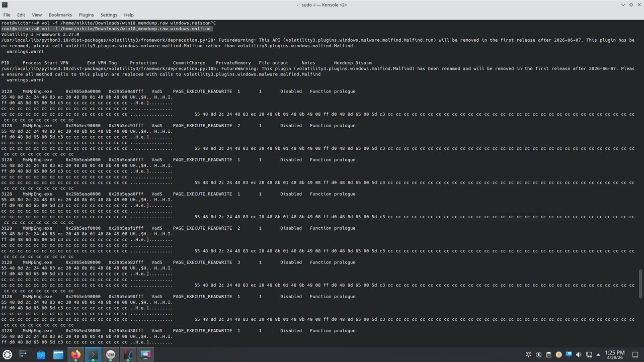
Task: Open the KDE application launcher
Action: click(x=8, y=354)
